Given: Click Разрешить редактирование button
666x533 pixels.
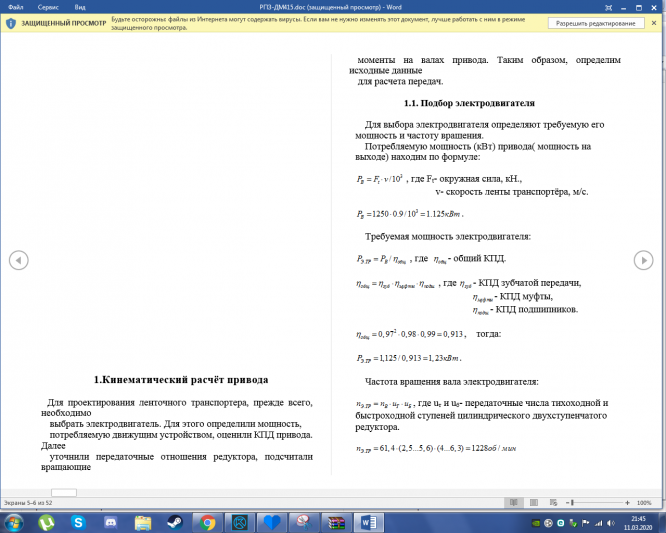Looking at the screenshot, I should 595,23.
